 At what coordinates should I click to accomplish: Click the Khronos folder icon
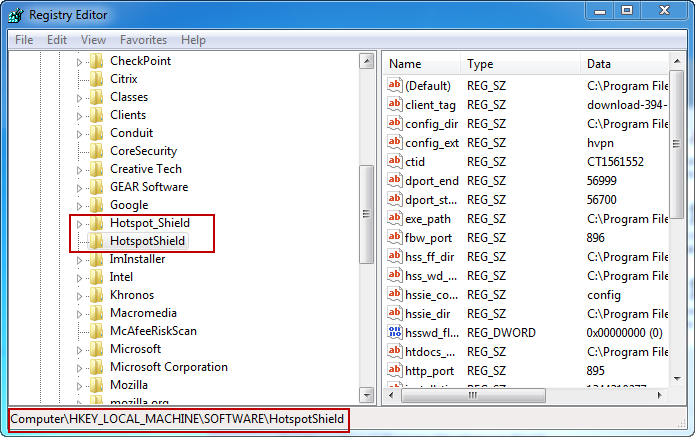[97, 295]
